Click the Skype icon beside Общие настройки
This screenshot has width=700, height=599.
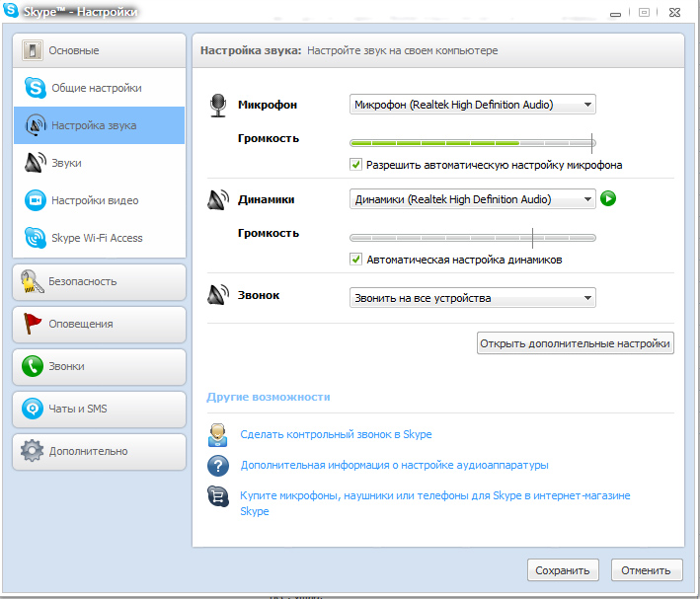click(36, 88)
